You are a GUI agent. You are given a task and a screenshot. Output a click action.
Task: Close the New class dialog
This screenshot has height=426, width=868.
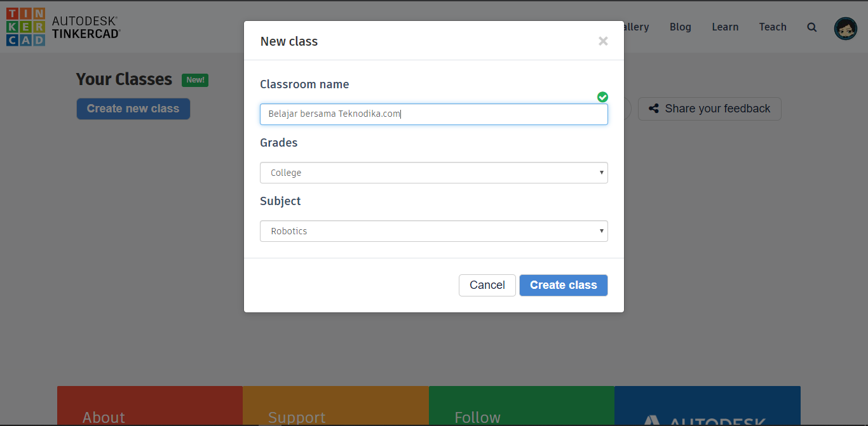pos(603,41)
